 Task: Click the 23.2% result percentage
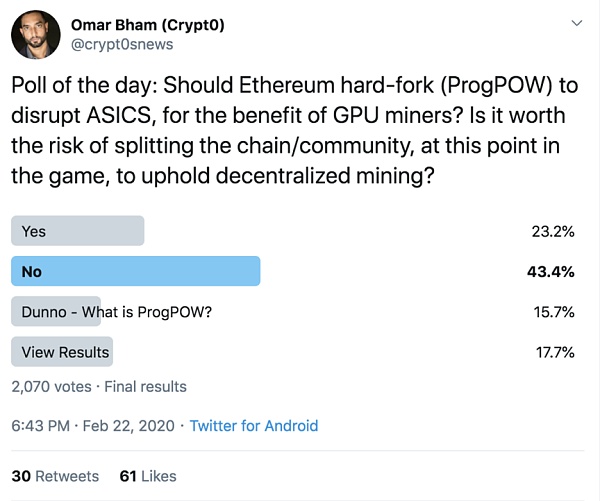coord(552,231)
